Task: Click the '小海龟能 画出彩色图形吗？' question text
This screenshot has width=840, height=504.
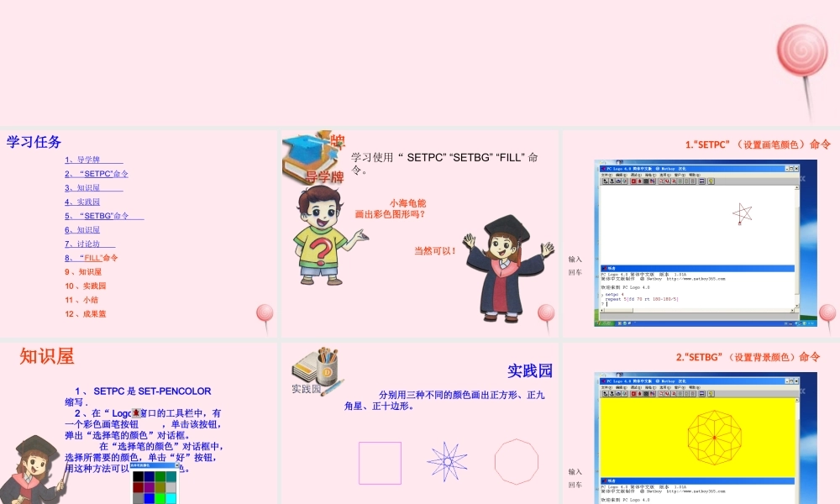Action: [391, 208]
